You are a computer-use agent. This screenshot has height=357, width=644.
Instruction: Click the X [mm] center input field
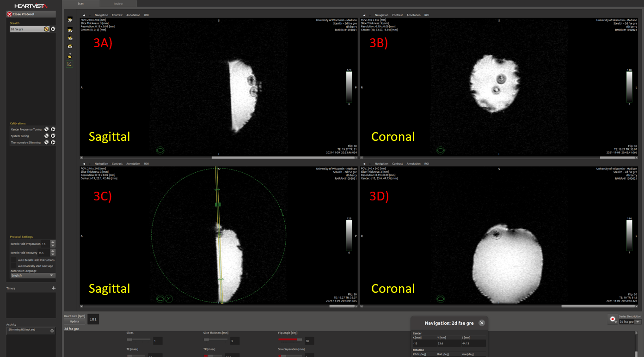[x=424, y=344]
